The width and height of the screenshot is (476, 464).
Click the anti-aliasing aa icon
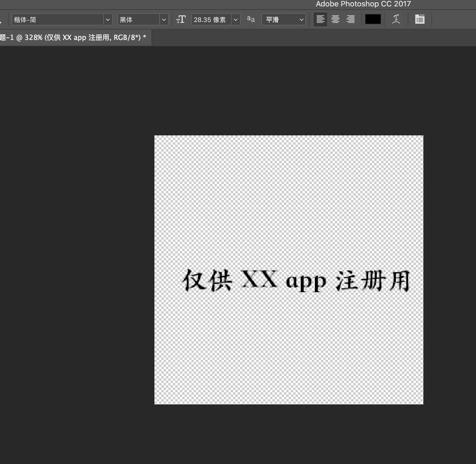tap(251, 19)
